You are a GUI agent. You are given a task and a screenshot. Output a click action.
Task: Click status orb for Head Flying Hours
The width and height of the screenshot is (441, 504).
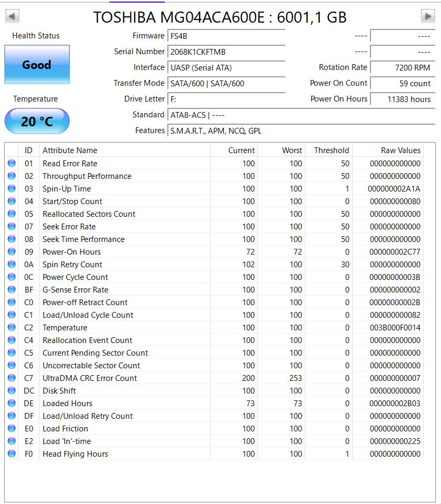(12, 453)
